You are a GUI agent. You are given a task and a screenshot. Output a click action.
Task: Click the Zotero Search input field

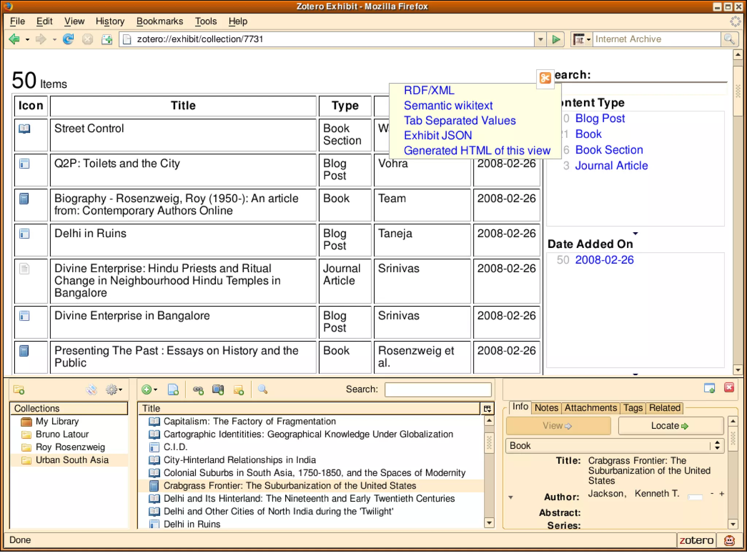tap(438, 389)
